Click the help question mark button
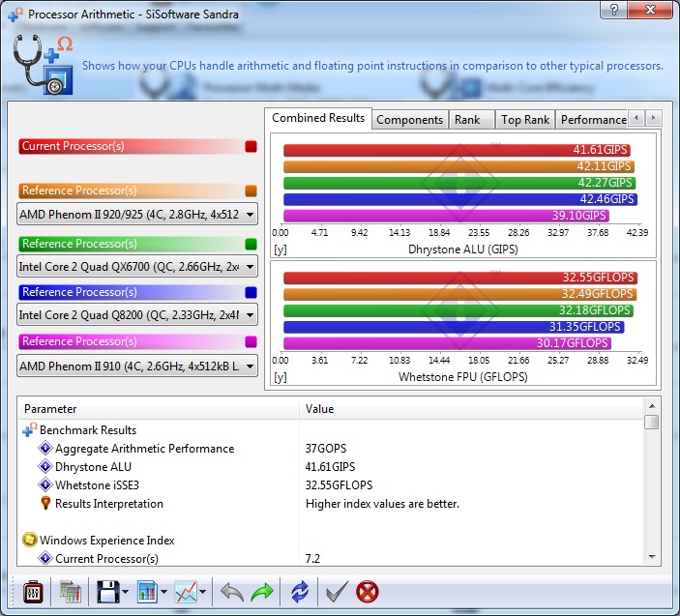Viewport: 680px width, 616px height. point(613,10)
